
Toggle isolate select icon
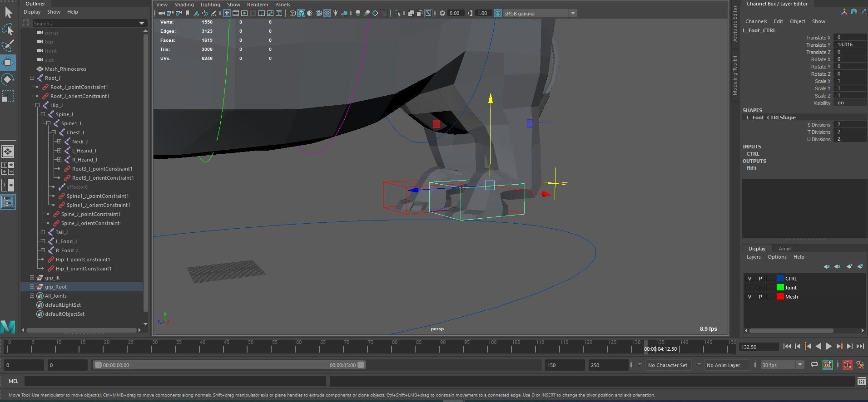(x=398, y=13)
